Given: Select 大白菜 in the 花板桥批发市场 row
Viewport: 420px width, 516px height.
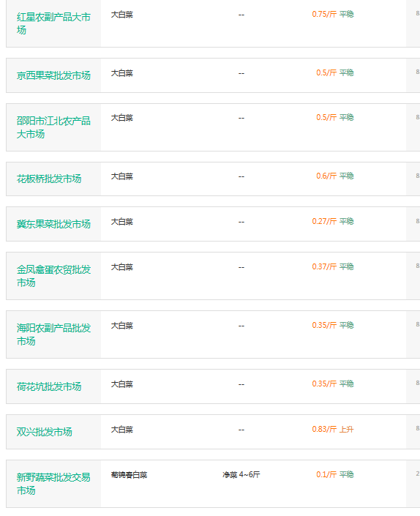Looking at the screenshot, I should coord(122,176).
